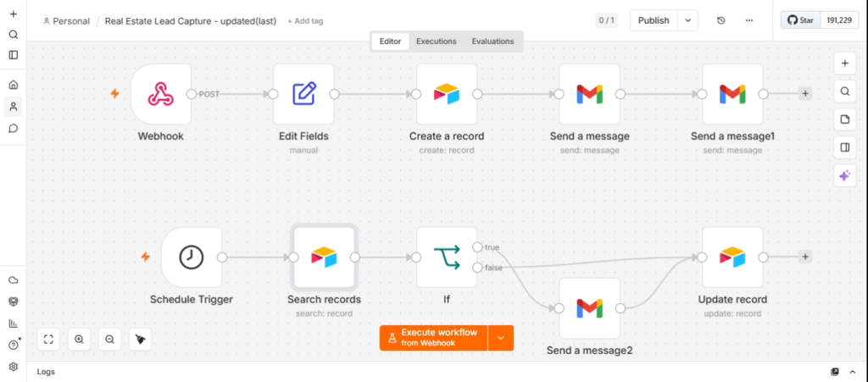The height and width of the screenshot is (382, 868).
Task: Open the If node
Action: click(447, 257)
